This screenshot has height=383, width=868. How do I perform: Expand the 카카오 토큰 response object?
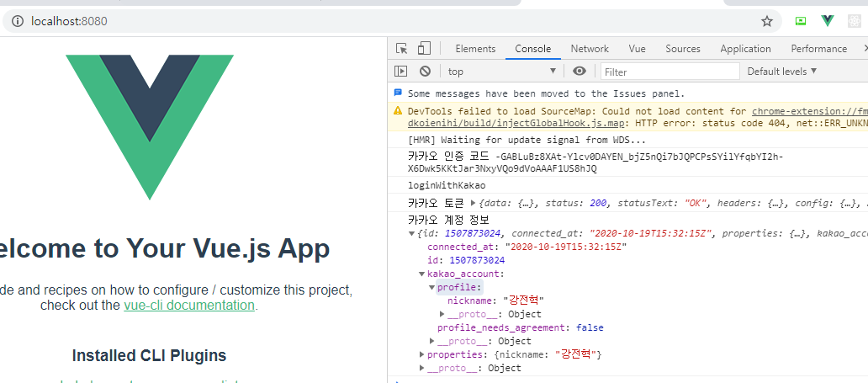coord(474,204)
